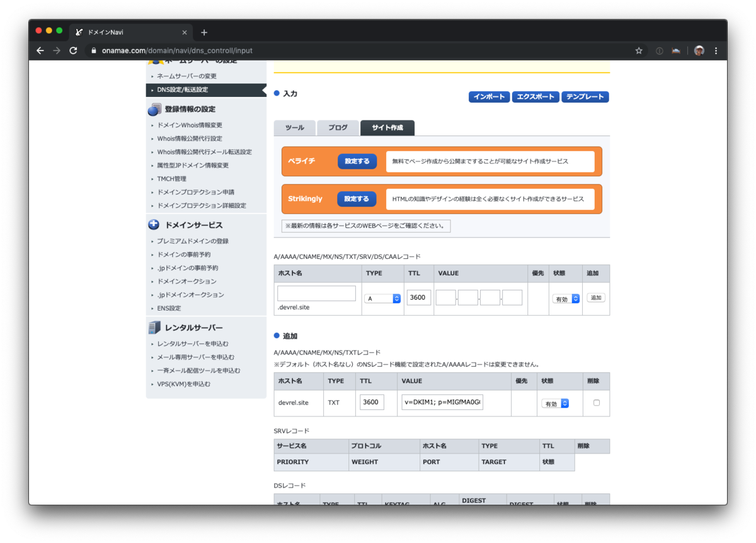Open .jpドメインの事前予約 link
The image size is (756, 543).
[x=187, y=268]
